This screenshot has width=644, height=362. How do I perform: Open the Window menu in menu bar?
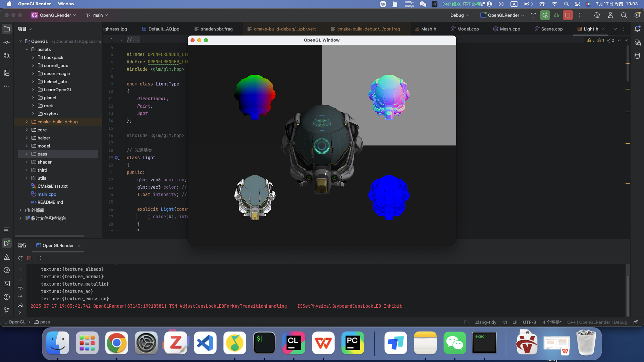[x=66, y=4]
